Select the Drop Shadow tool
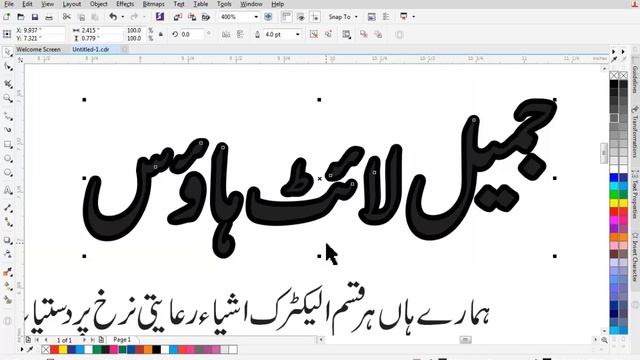The width and height of the screenshot is (640, 360). click(x=7, y=240)
